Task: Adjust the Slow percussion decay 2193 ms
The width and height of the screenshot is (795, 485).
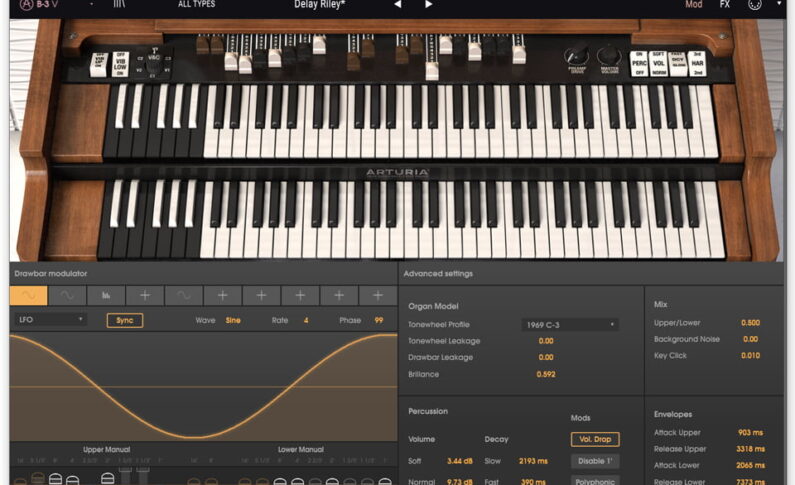Action: [x=533, y=461]
